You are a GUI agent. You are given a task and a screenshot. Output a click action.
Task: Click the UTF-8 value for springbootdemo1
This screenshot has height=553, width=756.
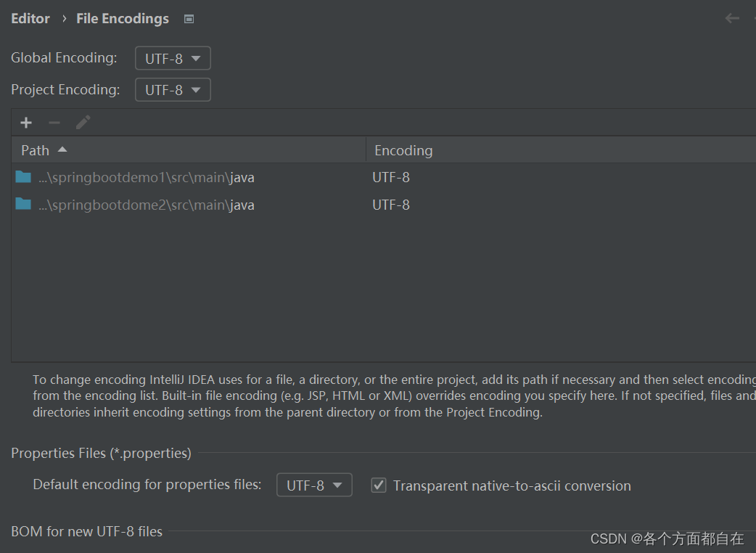tap(390, 176)
